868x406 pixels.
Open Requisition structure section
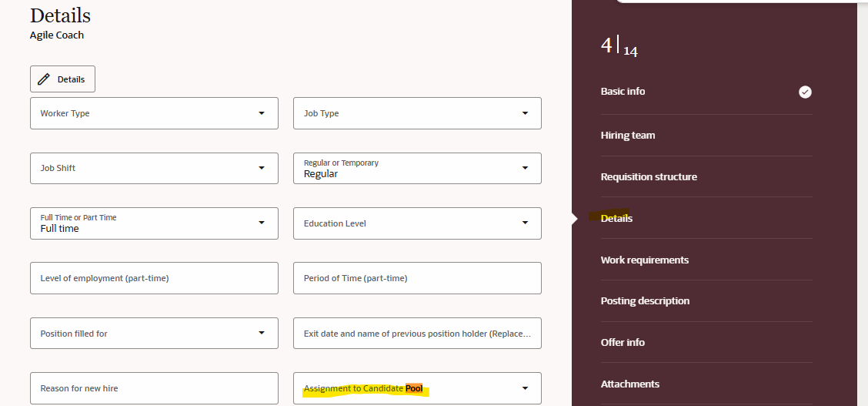pos(649,176)
